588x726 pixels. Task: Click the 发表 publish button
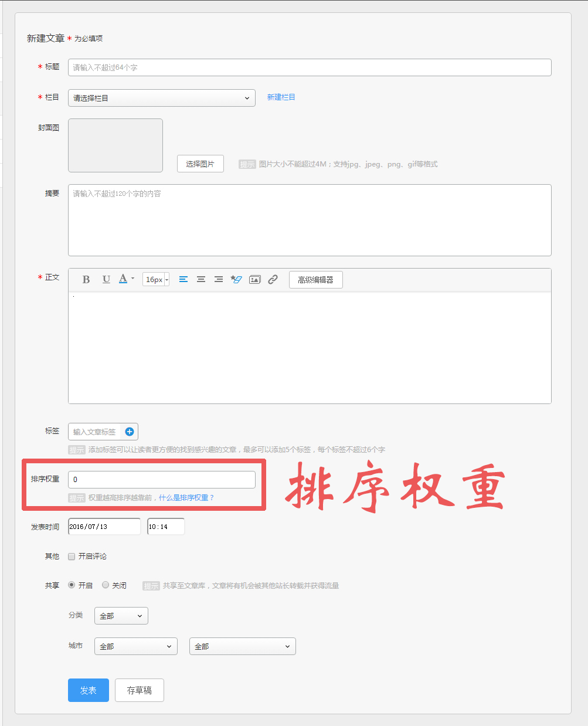(x=89, y=690)
